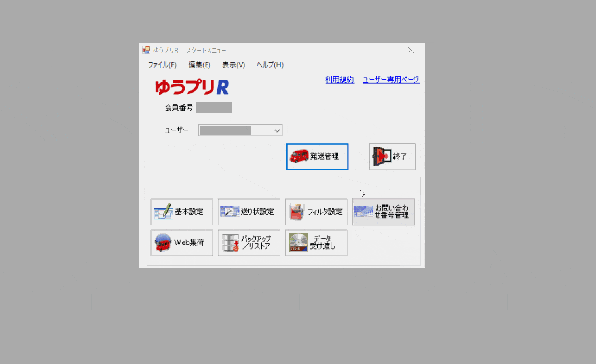
Task: Open 送り状設定 invoice settings
Action: 249,212
